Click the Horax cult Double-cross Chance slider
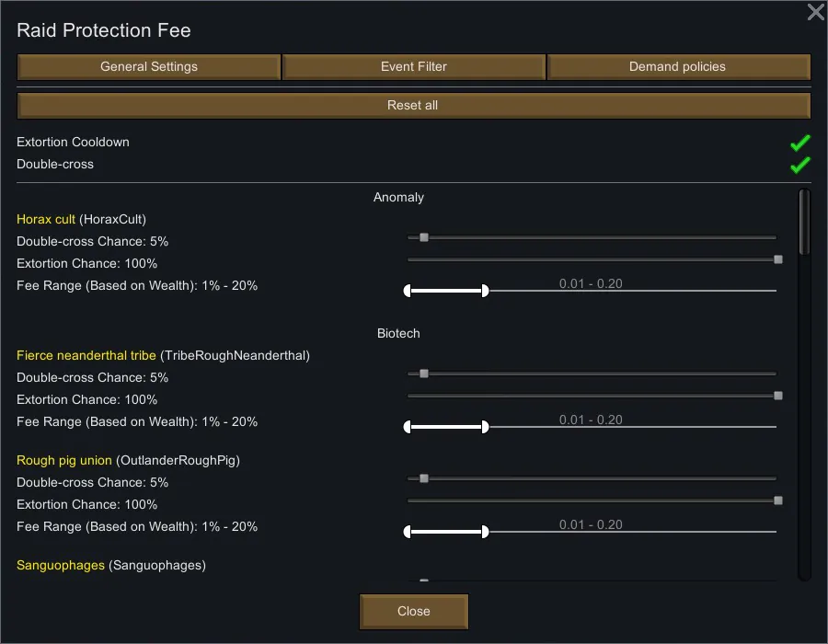The image size is (828, 644). pyautogui.click(x=424, y=237)
